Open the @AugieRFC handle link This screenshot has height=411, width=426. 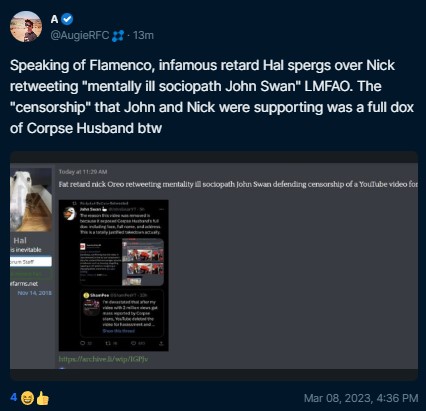pyautogui.click(x=80, y=35)
